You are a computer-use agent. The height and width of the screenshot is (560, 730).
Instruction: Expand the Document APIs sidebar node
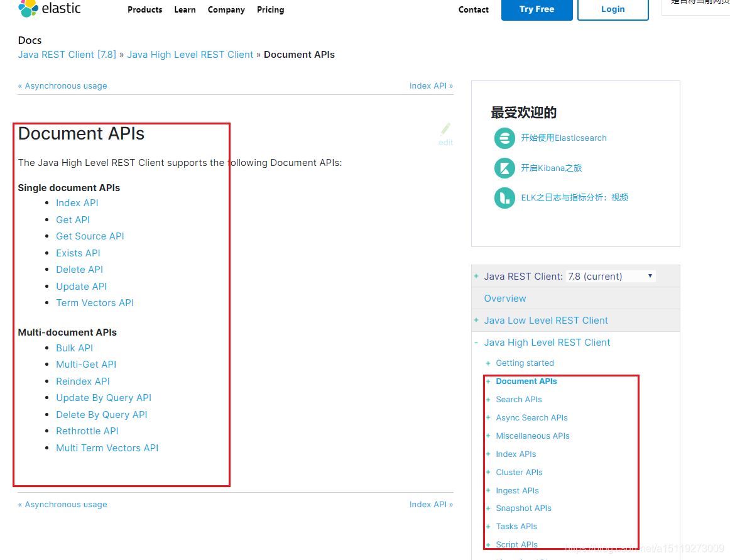pyautogui.click(x=488, y=381)
